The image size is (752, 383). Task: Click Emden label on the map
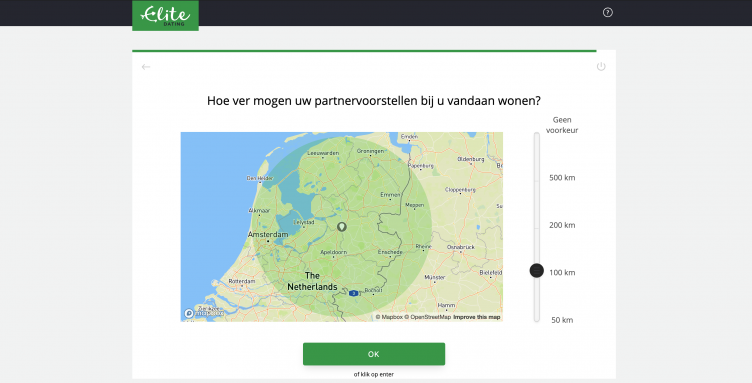pyautogui.click(x=409, y=137)
